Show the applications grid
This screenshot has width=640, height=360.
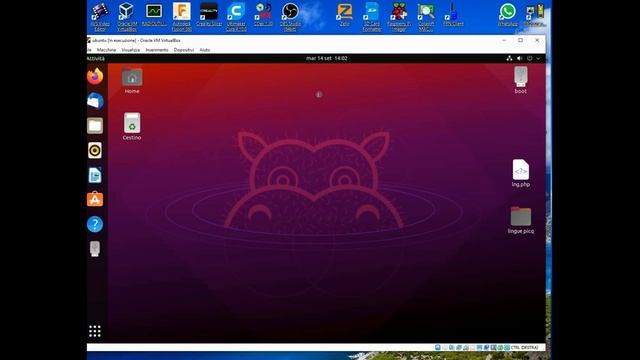coord(95,331)
